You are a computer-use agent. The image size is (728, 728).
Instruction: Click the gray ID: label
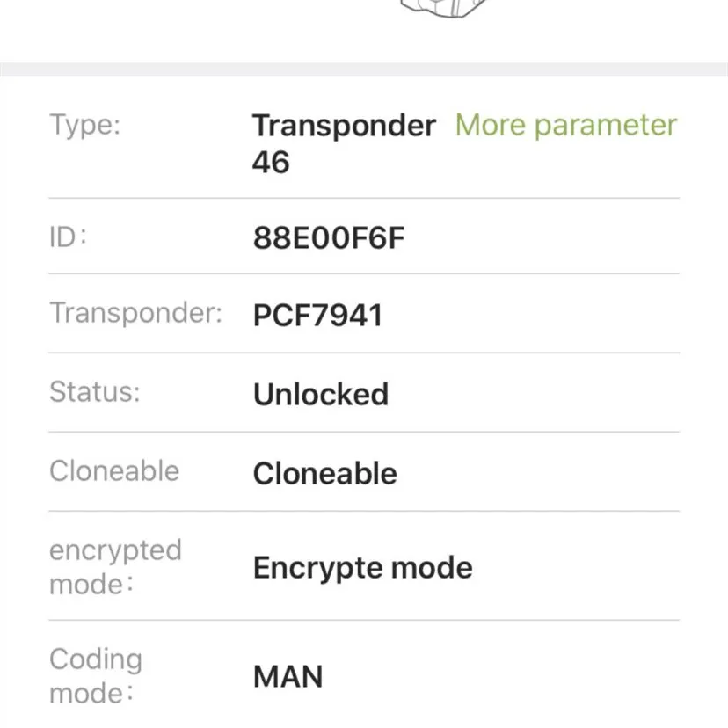[x=69, y=237]
